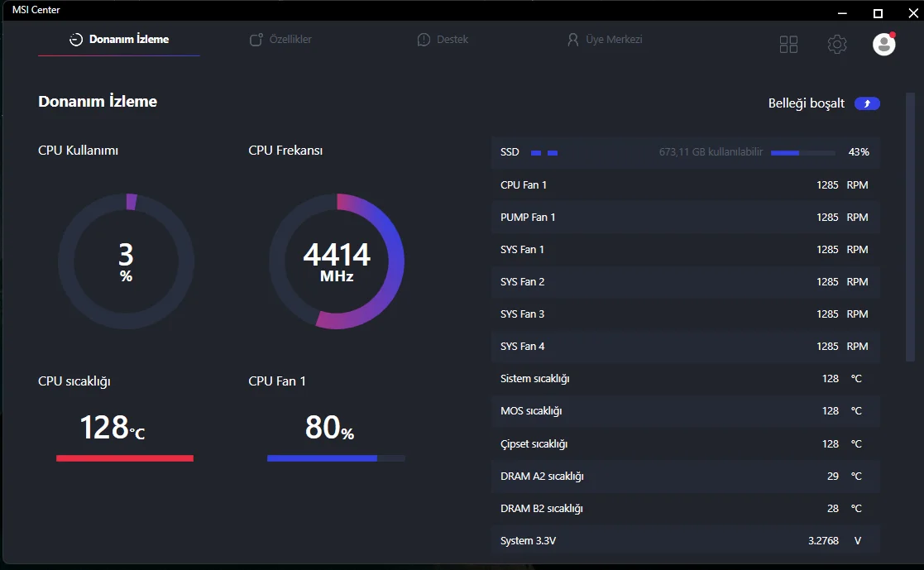The image size is (924, 570).
Task: Open the apps grid view icon
Action: tap(788, 44)
